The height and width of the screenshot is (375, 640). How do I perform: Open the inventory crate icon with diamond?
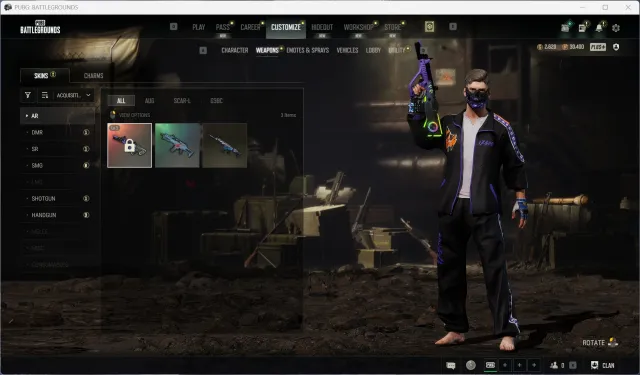[566, 28]
